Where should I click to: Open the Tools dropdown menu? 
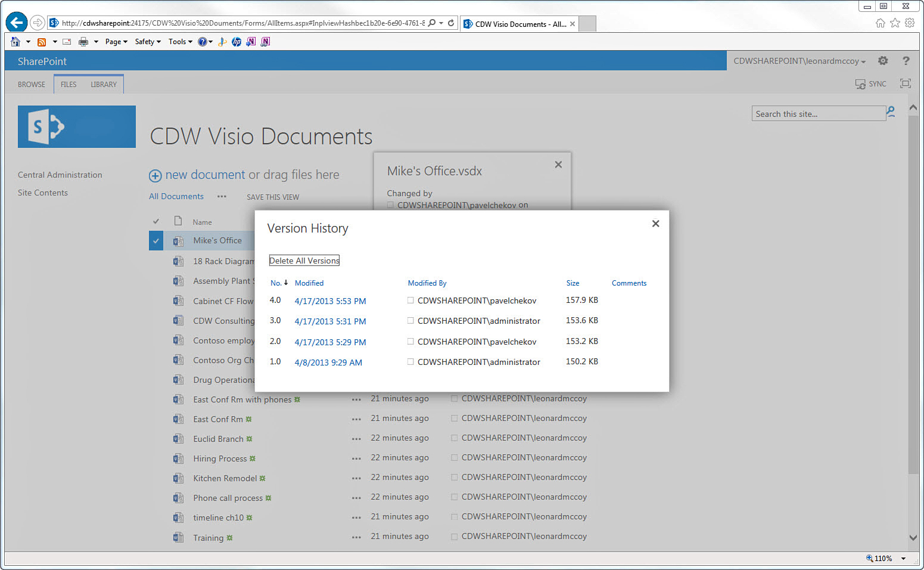[x=180, y=42]
